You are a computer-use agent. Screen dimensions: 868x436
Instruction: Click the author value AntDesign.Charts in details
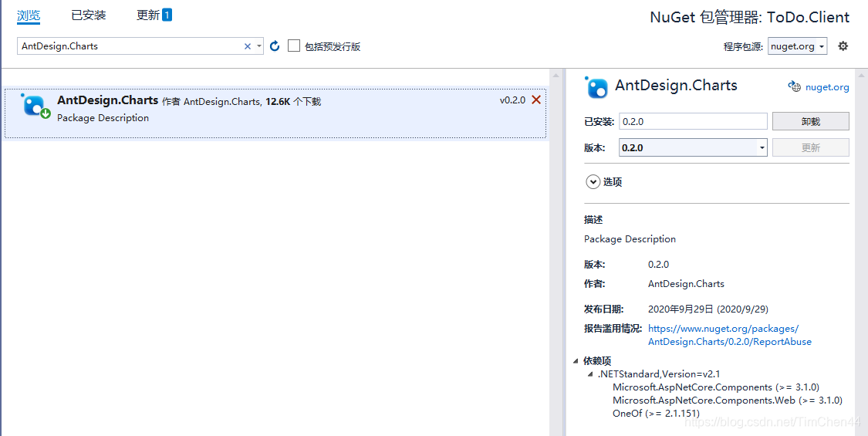pyautogui.click(x=686, y=284)
